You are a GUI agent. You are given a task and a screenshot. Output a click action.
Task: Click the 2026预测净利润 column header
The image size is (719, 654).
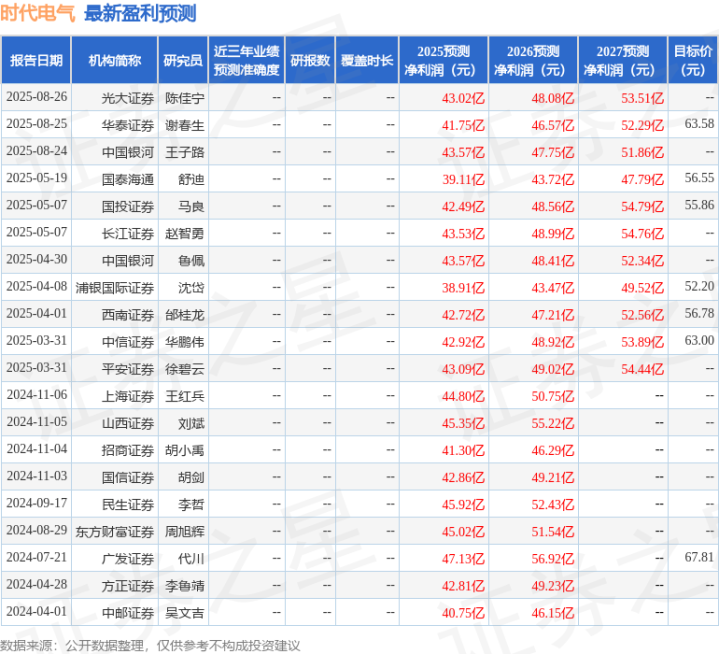(x=534, y=61)
